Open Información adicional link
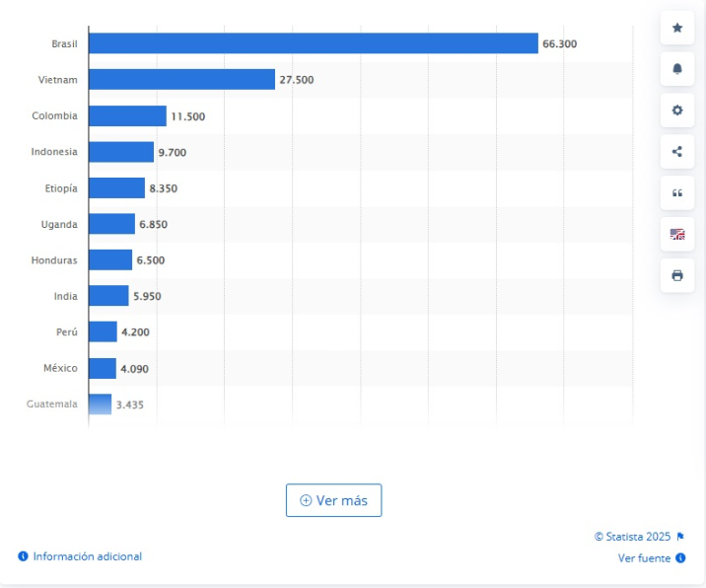 tap(87, 556)
